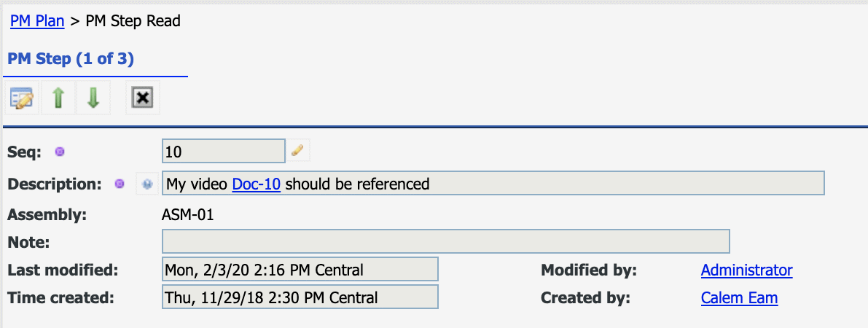Screen dimensions: 868x328
Task: Click into the Seq field showing 10
Action: (224, 152)
